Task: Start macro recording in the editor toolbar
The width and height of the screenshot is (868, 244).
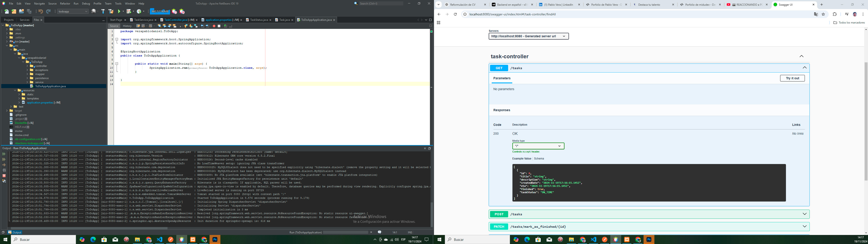Action: (x=214, y=26)
